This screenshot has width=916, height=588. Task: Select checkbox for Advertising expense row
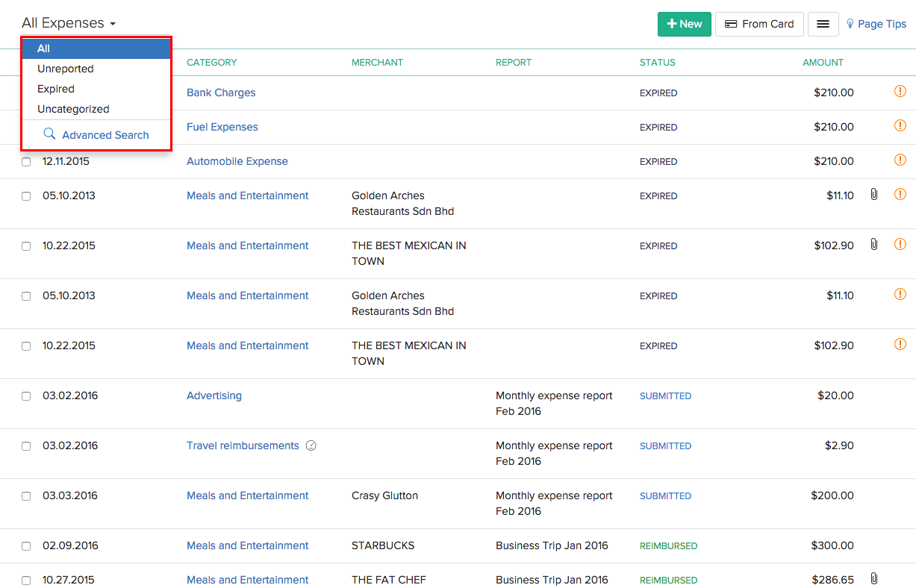point(26,396)
